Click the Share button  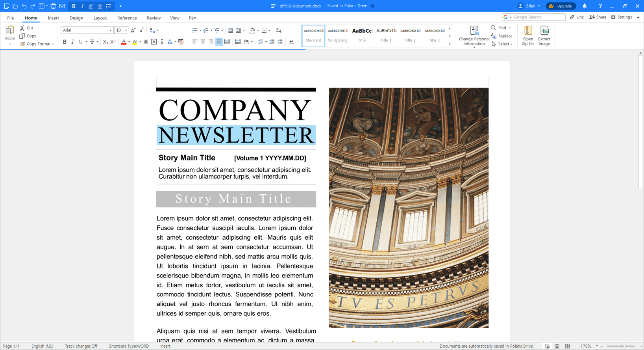click(598, 17)
